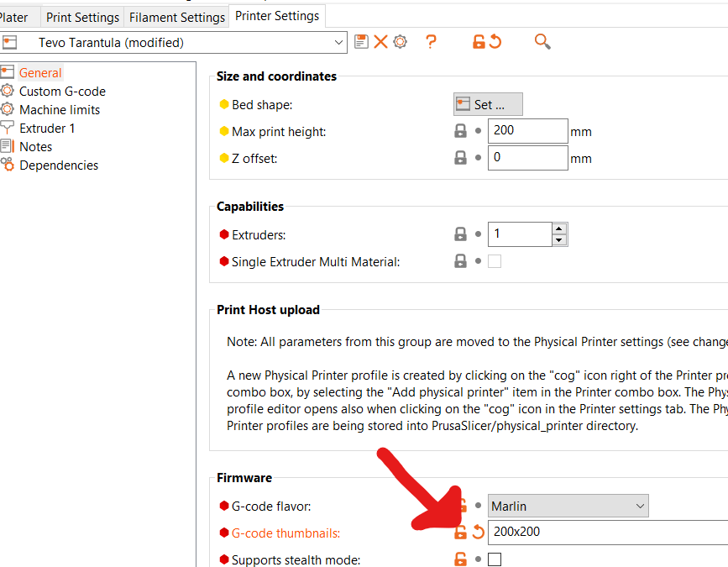
Task: Switch to the Filament Settings tab
Action: 177,17
